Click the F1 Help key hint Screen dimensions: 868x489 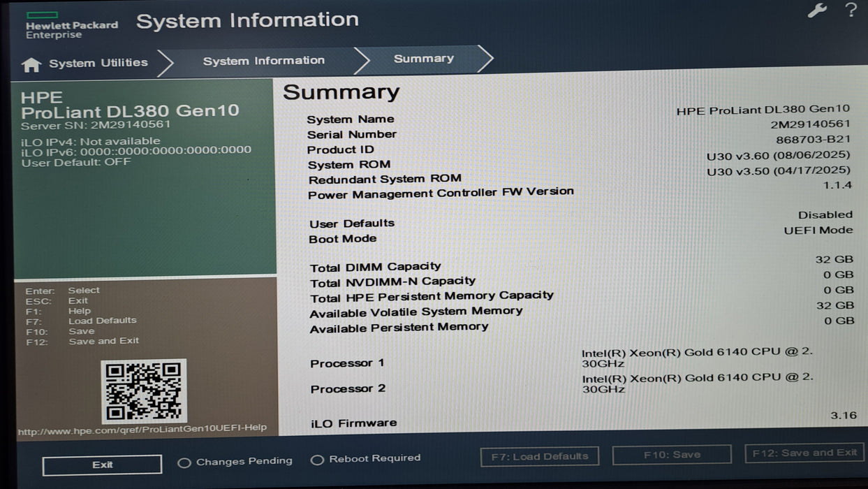pyautogui.click(x=58, y=311)
